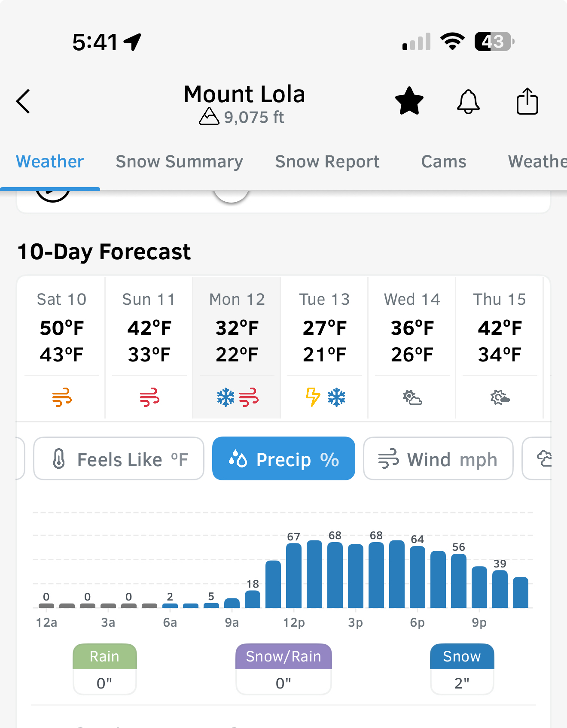This screenshot has height=728, width=567.
Task: Tap the Rain total card
Action: [x=104, y=669]
